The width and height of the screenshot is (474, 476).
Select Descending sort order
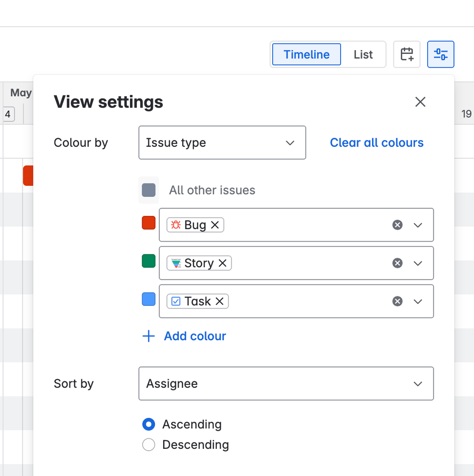pyautogui.click(x=149, y=445)
